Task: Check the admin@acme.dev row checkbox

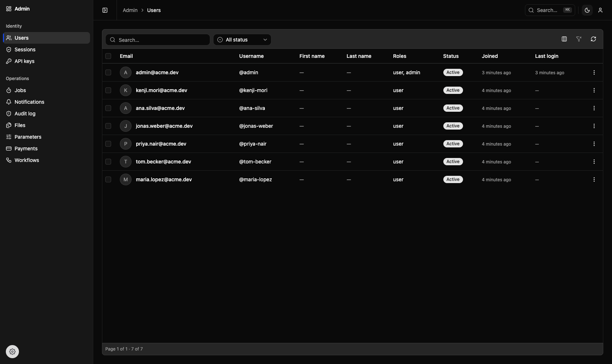Action: point(108,72)
